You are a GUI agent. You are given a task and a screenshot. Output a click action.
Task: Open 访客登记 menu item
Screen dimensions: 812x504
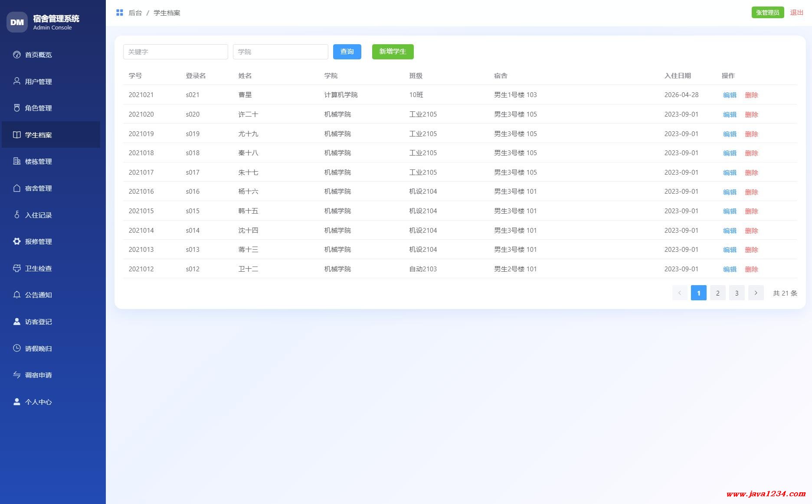38,322
